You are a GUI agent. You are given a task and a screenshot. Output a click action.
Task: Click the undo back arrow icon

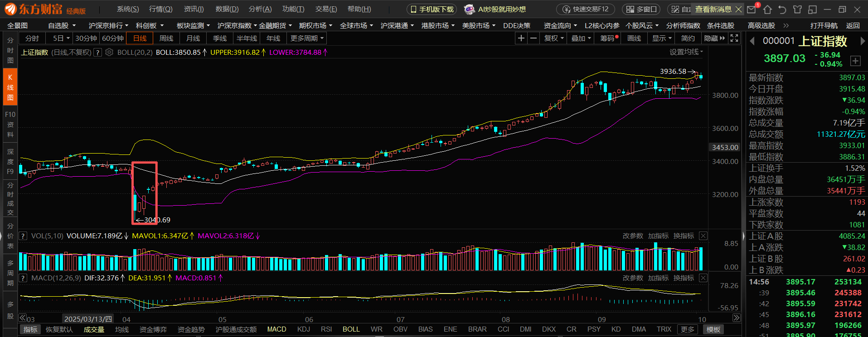782,9
